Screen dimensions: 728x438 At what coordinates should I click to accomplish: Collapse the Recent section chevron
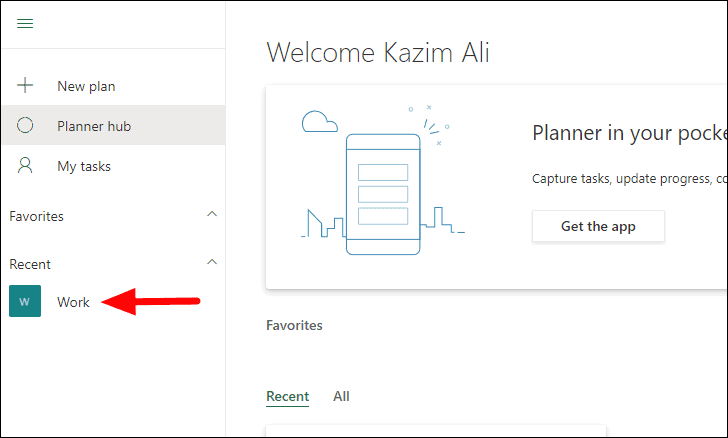(x=211, y=263)
